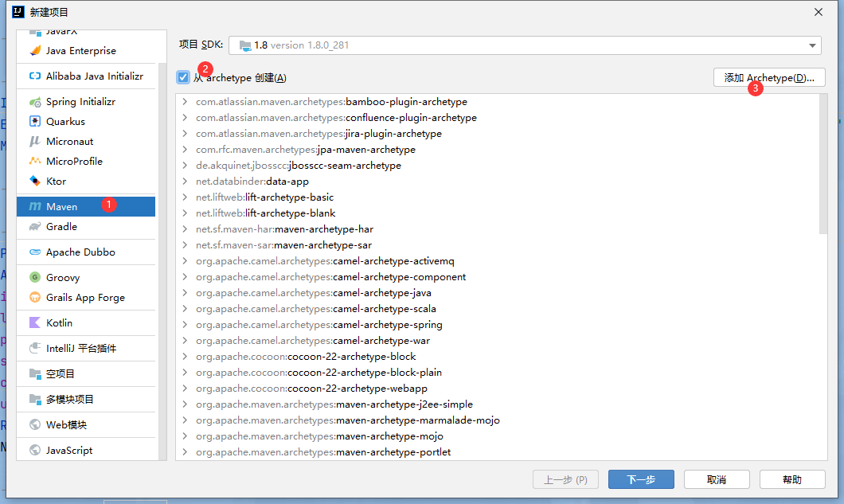Expand jira-plugin-archetype node
This screenshot has width=844, height=504.
point(185,134)
